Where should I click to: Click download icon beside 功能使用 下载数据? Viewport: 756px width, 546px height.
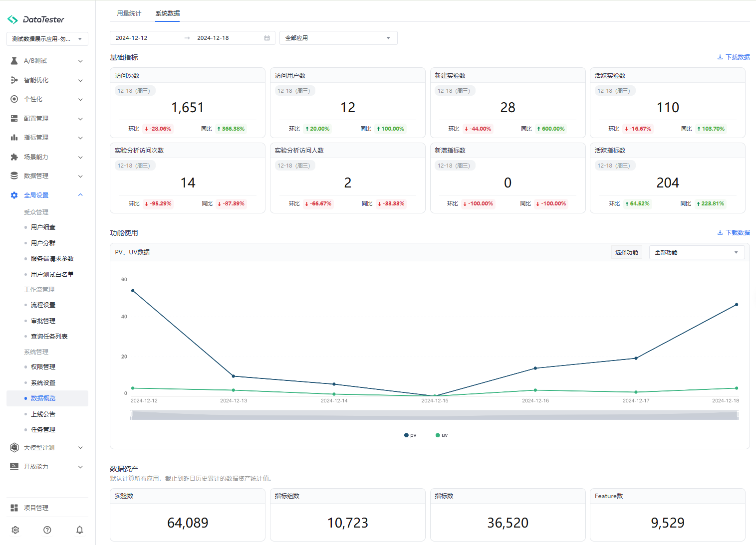720,233
